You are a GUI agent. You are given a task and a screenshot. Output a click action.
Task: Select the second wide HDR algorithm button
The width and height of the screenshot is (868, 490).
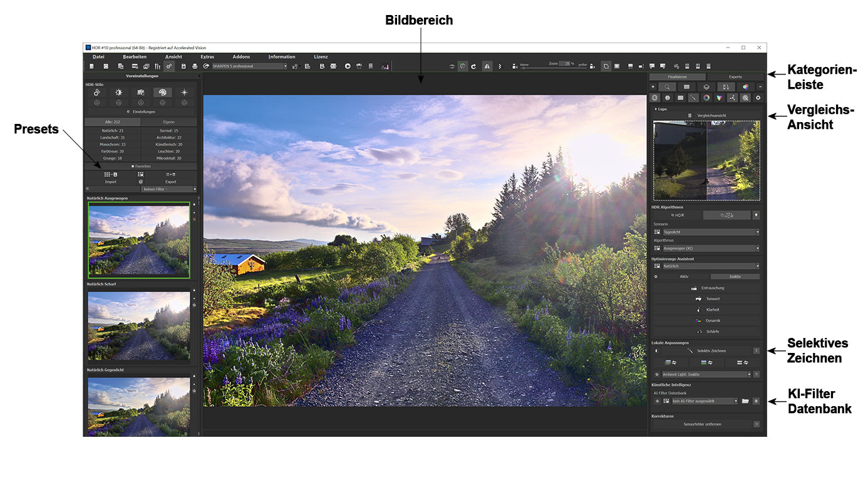[x=726, y=215]
